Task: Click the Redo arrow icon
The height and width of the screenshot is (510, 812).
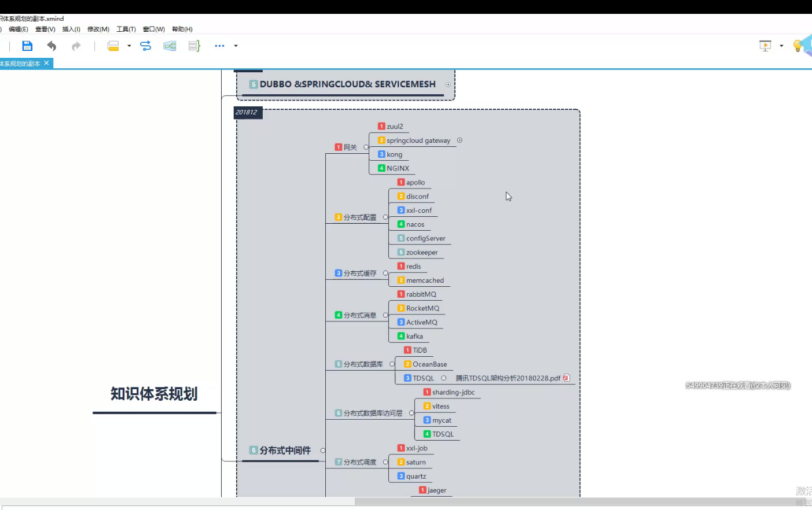Action: (76, 46)
